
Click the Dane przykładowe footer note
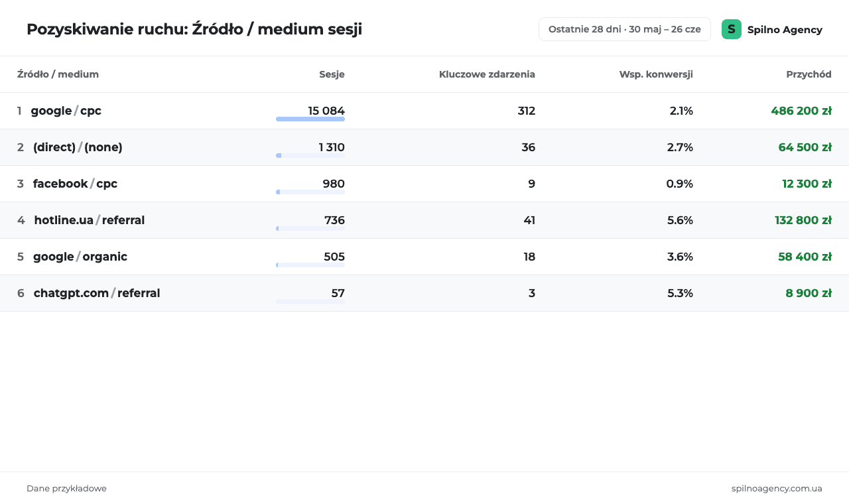point(66,489)
